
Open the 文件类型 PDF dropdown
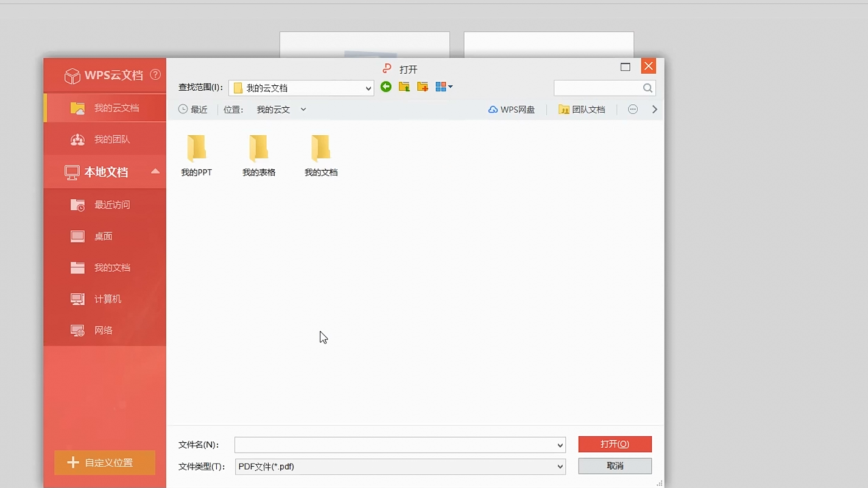(400, 467)
